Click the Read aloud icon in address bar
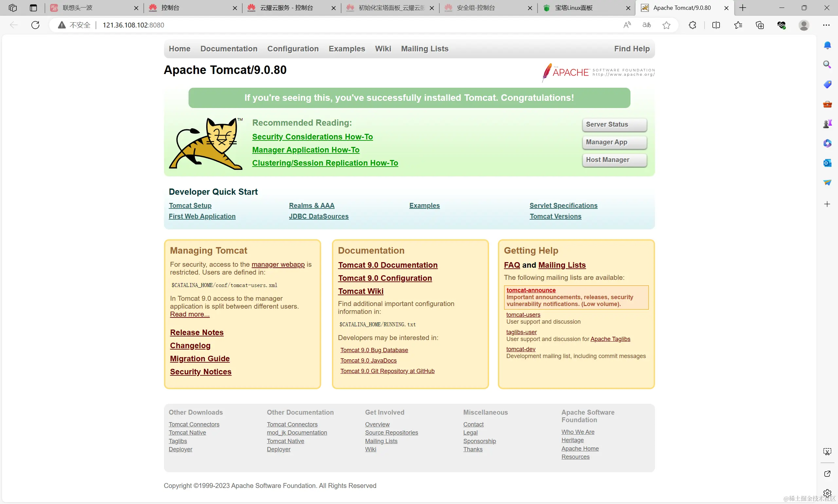This screenshot has width=838, height=504. pyautogui.click(x=627, y=25)
